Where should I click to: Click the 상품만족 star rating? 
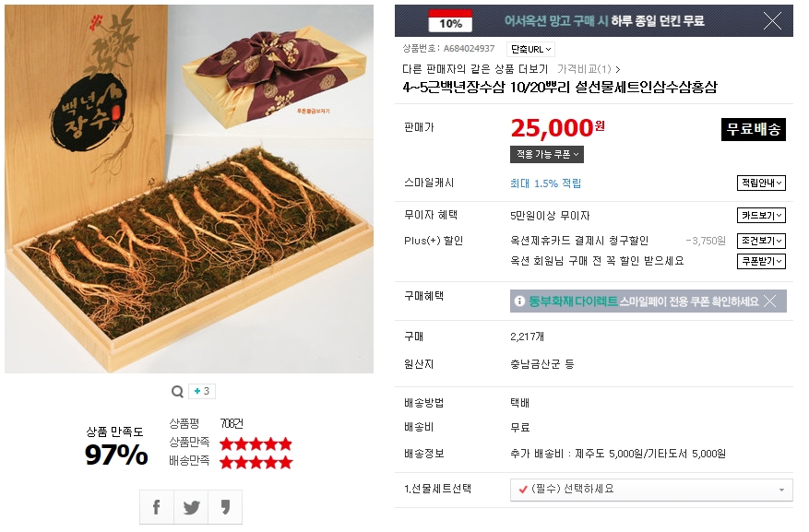click(x=256, y=443)
